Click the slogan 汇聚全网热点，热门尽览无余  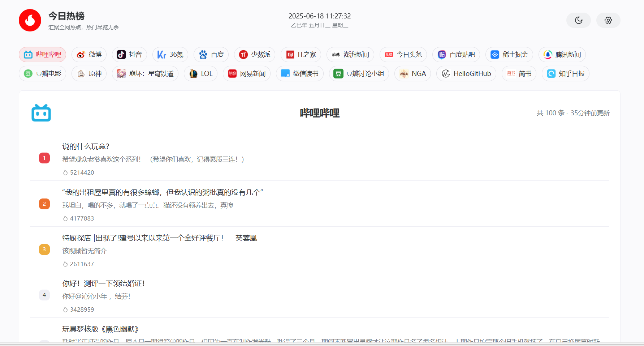pyautogui.click(x=83, y=27)
